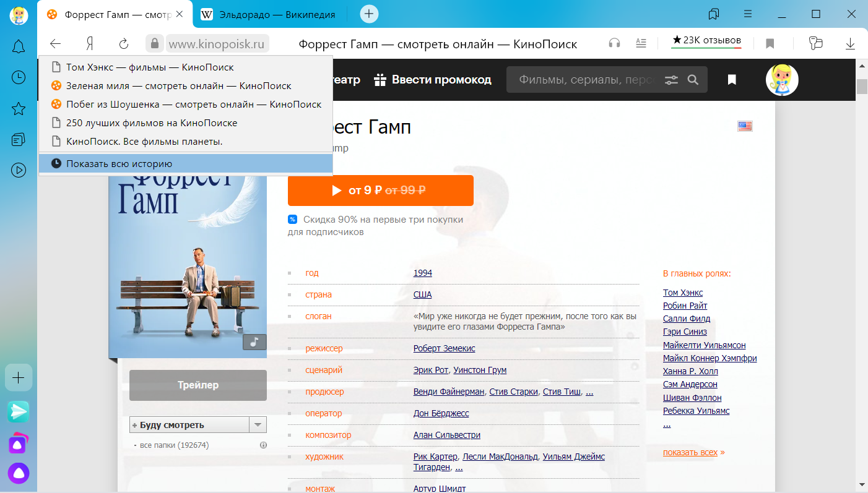Screen dimensions: 868x493
Task: Go back with the arrow button
Action: tap(56, 43)
